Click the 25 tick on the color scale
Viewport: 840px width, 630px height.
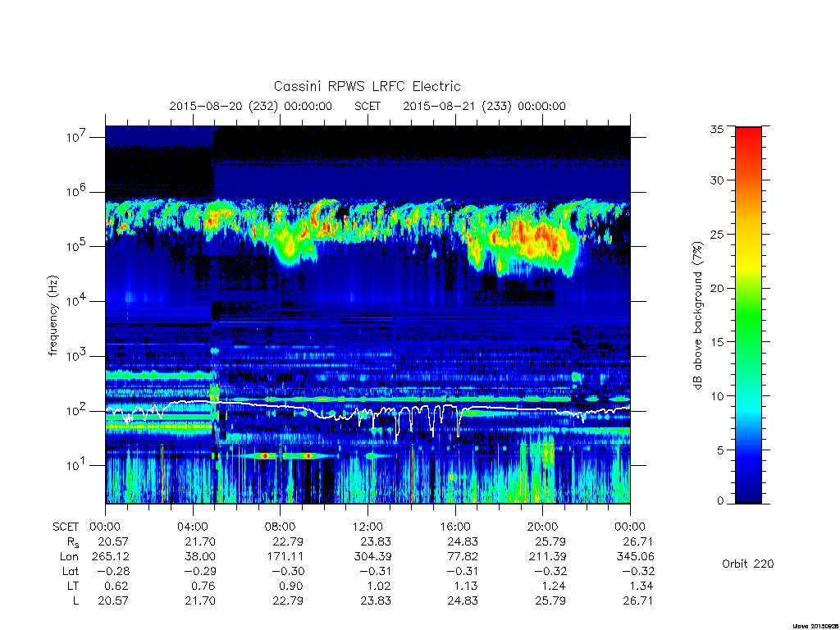click(x=717, y=234)
